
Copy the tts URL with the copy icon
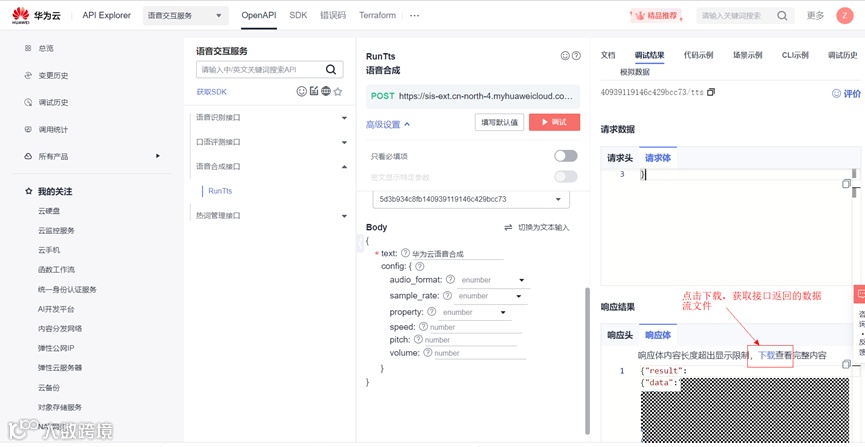[x=711, y=92]
